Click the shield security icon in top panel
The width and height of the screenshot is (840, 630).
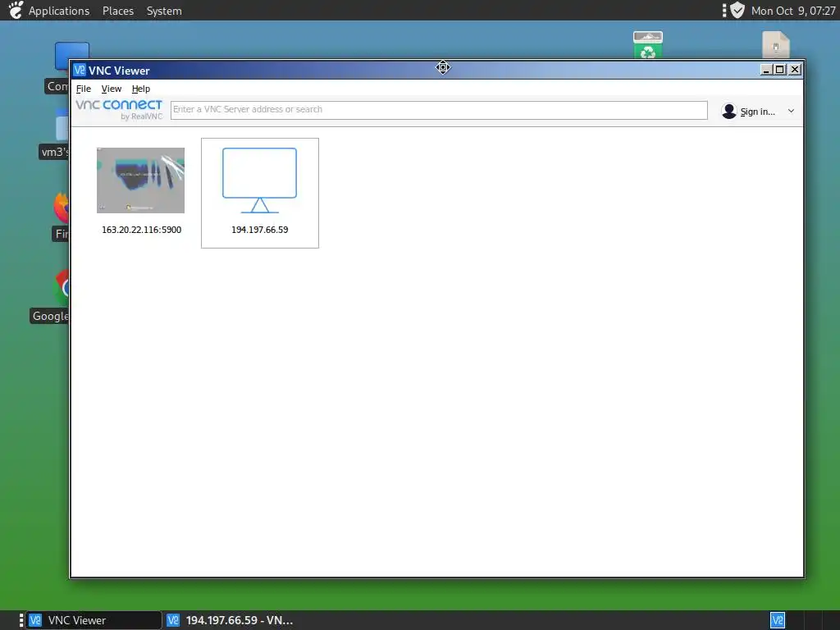pos(737,10)
